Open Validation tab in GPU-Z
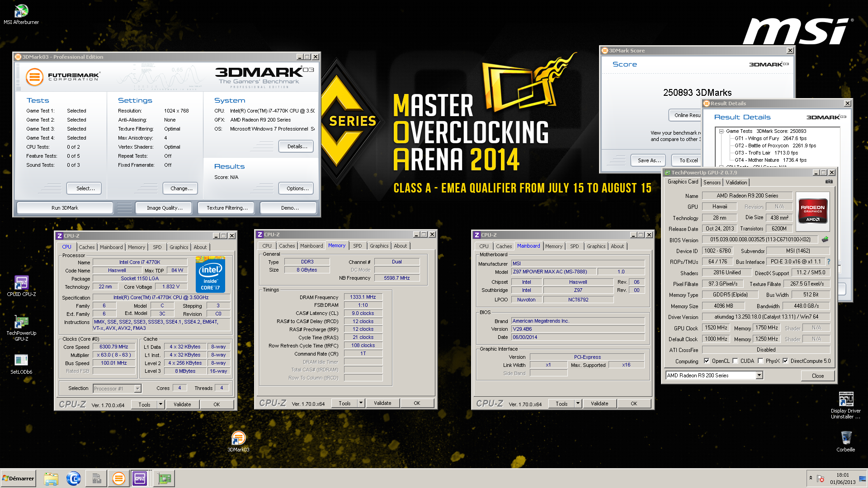 tap(736, 183)
